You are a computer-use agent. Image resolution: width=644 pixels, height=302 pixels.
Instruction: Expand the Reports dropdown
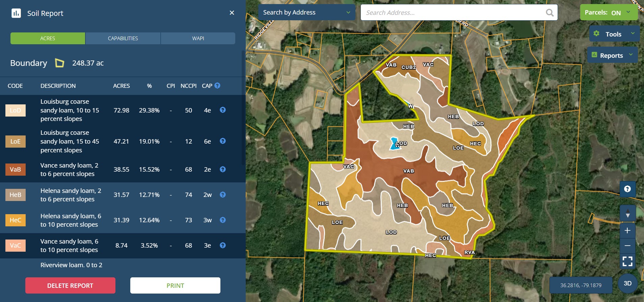[612, 55]
